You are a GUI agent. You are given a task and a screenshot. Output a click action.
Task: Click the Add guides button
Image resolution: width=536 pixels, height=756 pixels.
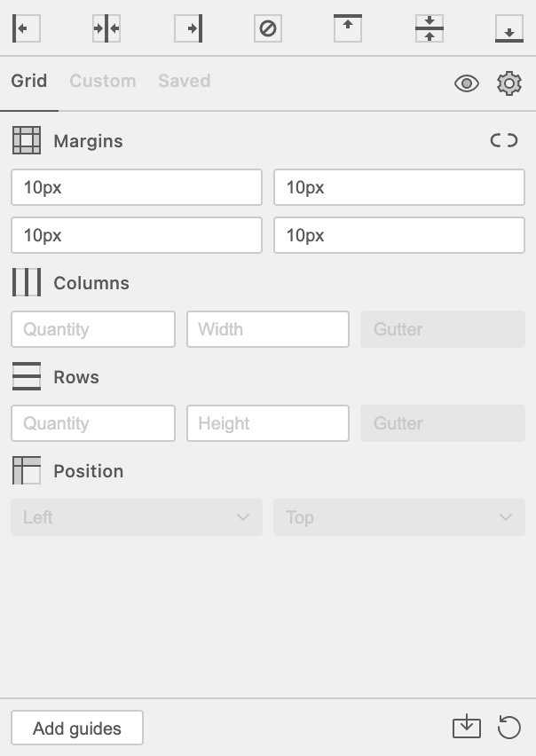(77, 728)
